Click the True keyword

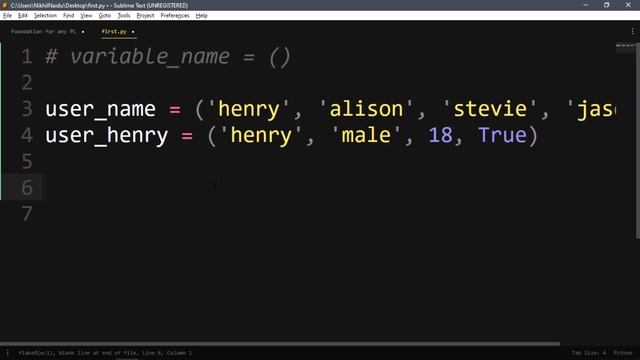[502, 136]
